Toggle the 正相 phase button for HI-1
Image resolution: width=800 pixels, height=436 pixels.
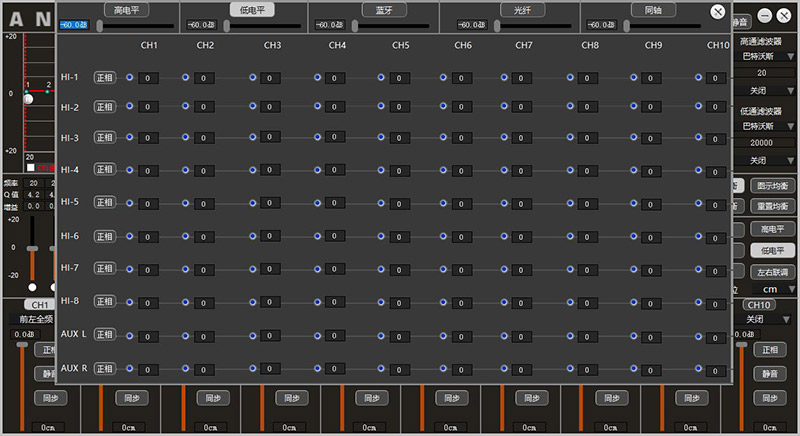(x=104, y=77)
